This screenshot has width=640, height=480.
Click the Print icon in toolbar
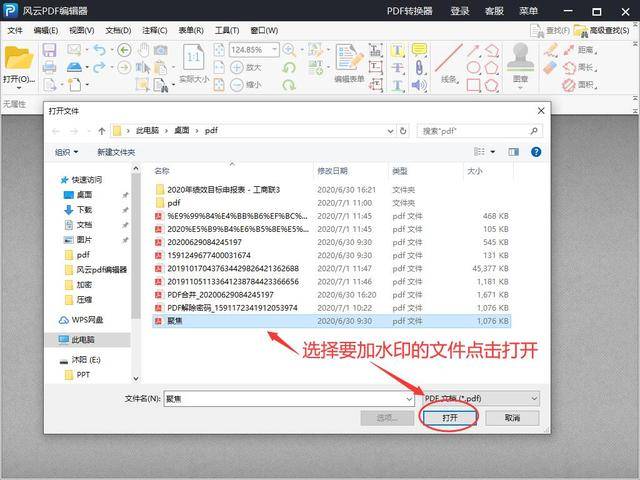pyautogui.click(x=49, y=67)
